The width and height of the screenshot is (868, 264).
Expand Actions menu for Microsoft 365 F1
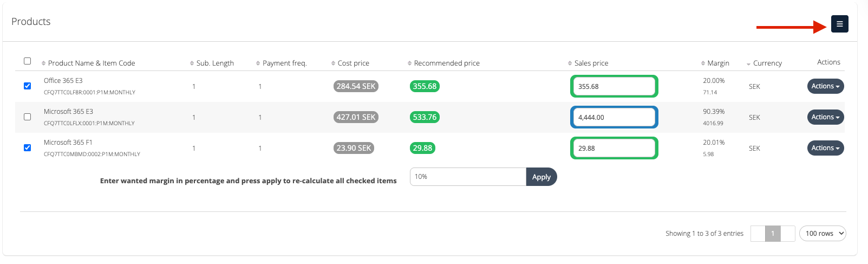[825, 148]
